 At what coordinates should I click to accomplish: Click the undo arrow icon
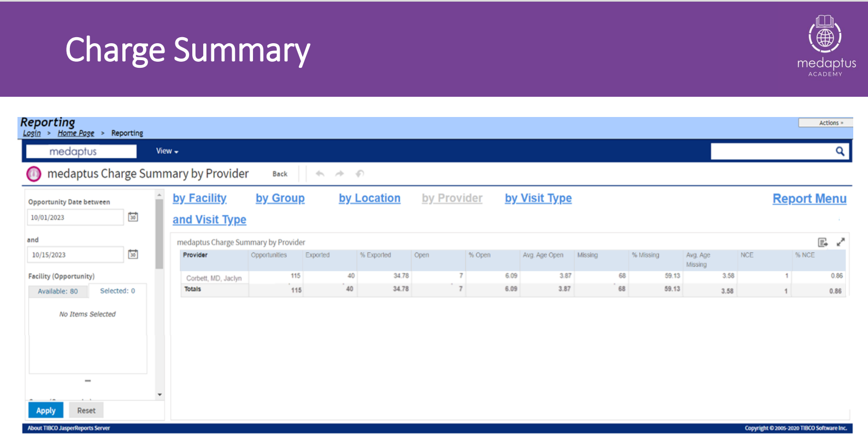coord(320,174)
